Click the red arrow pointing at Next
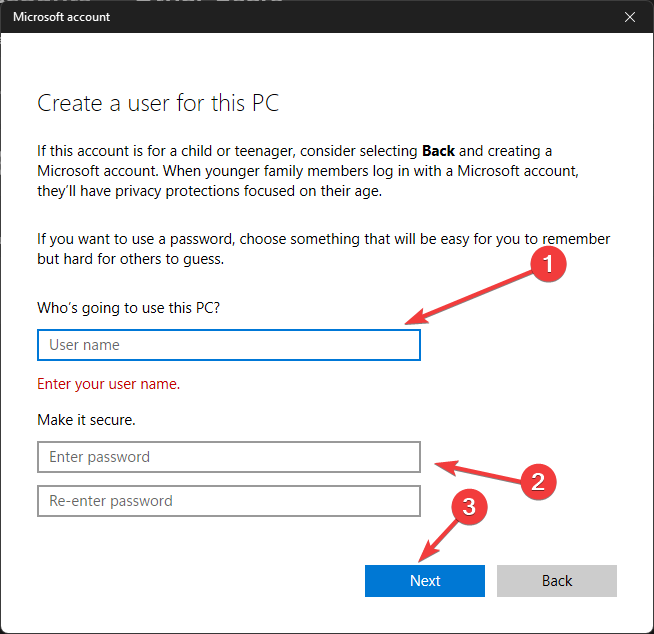Viewport: 654px width, 634px height. point(441,538)
